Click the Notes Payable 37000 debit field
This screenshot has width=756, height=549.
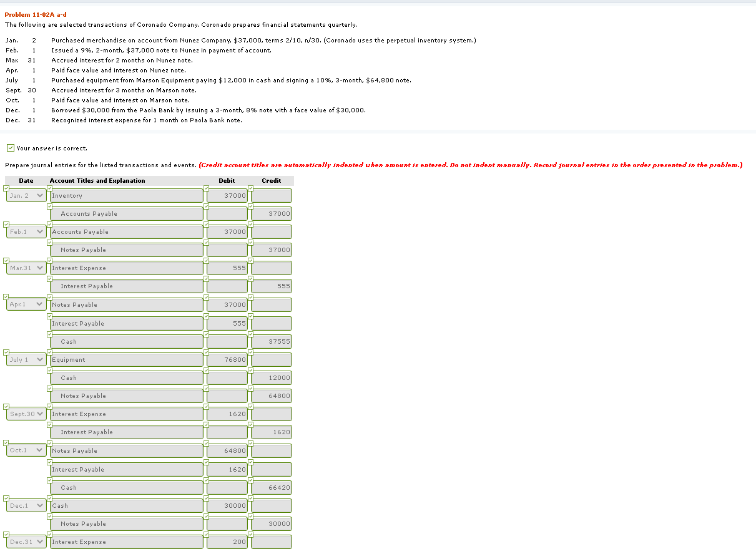tap(227, 304)
